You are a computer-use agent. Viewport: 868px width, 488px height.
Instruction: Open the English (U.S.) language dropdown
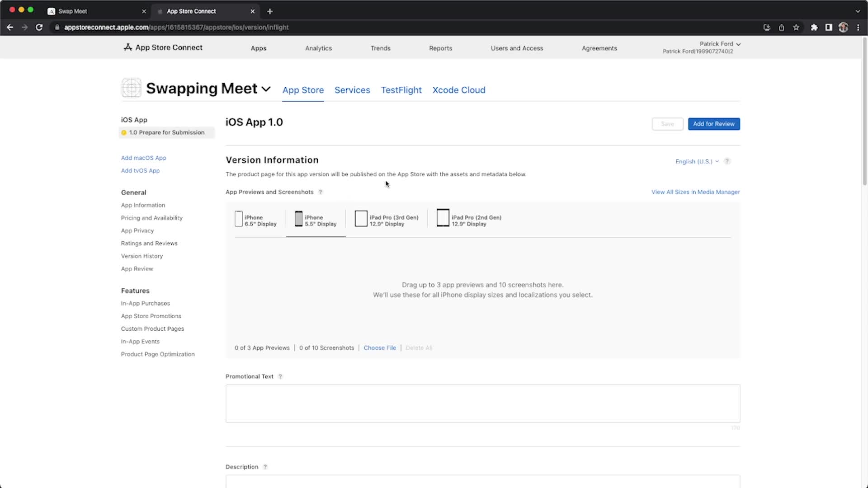tap(696, 161)
